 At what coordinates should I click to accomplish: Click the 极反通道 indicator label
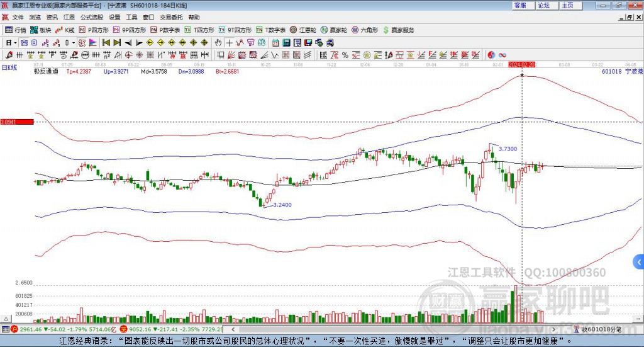tap(46, 71)
